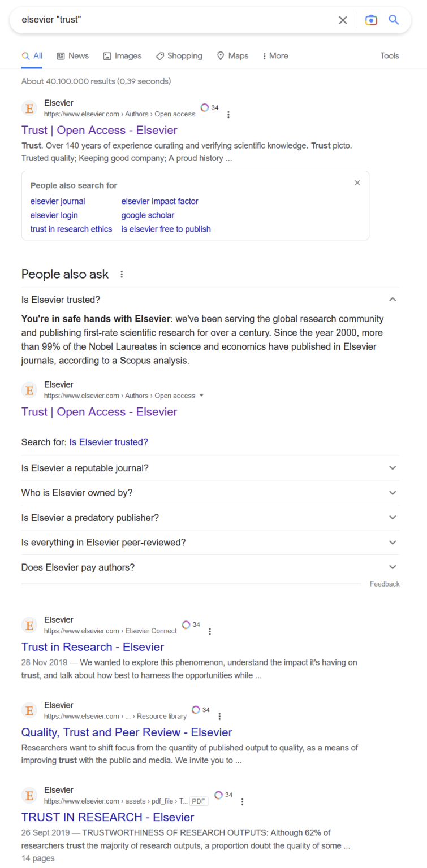Click the search by image camera icon
This screenshot has width=427, height=868.
[x=371, y=20]
